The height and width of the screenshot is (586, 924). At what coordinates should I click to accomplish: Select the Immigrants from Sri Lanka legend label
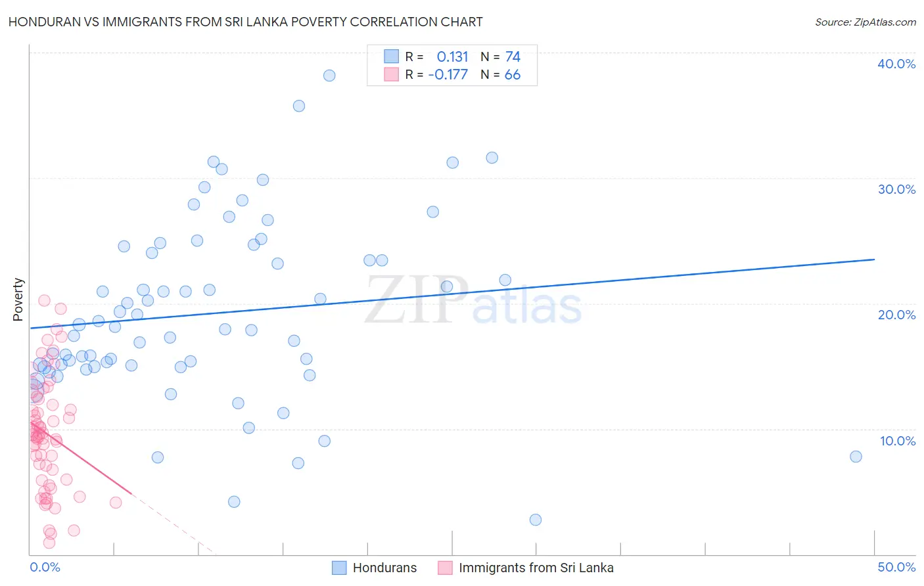click(x=536, y=568)
